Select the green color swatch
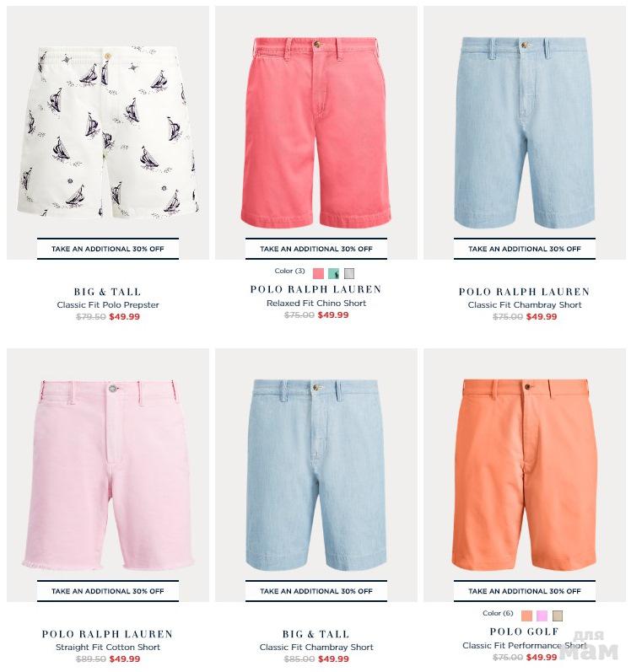631x672 pixels. coord(333,273)
